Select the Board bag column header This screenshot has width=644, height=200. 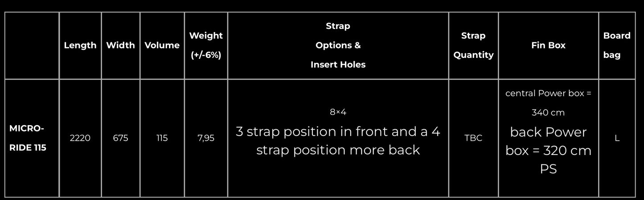pos(617,45)
